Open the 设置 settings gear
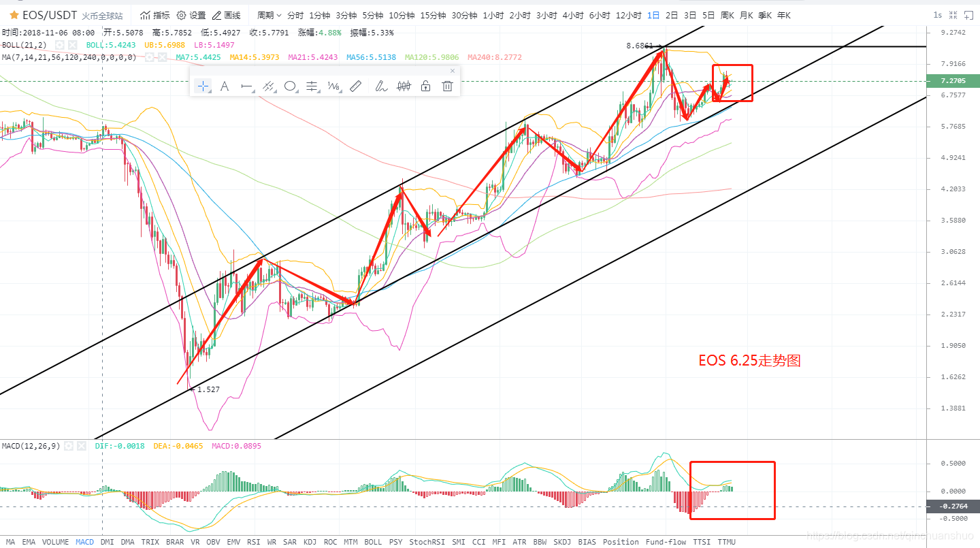Image resolution: width=980 pixels, height=548 pixels. pyautogui.click(x=191, y=15)
